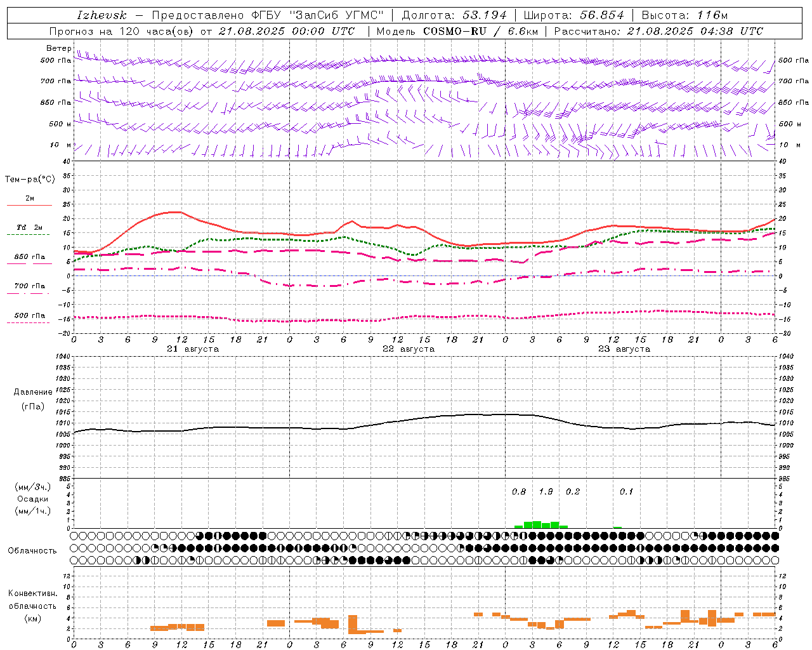Click 'Рассчитано: 21.08.2025 04:38 UTC' text
The image size is (812, 650).
click(658, 31)
